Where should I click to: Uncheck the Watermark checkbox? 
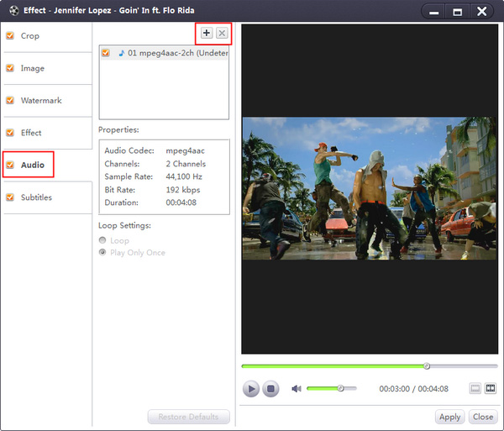click(10, 101)
